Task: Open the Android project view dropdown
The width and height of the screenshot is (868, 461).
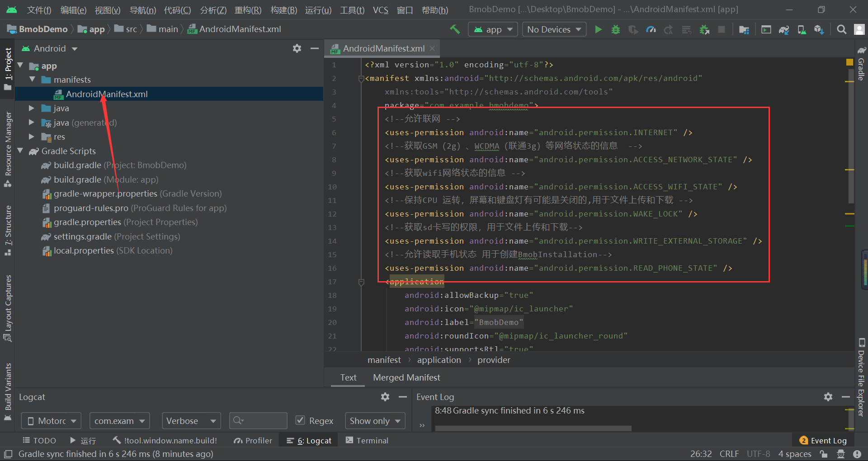Action: point(50,48)
